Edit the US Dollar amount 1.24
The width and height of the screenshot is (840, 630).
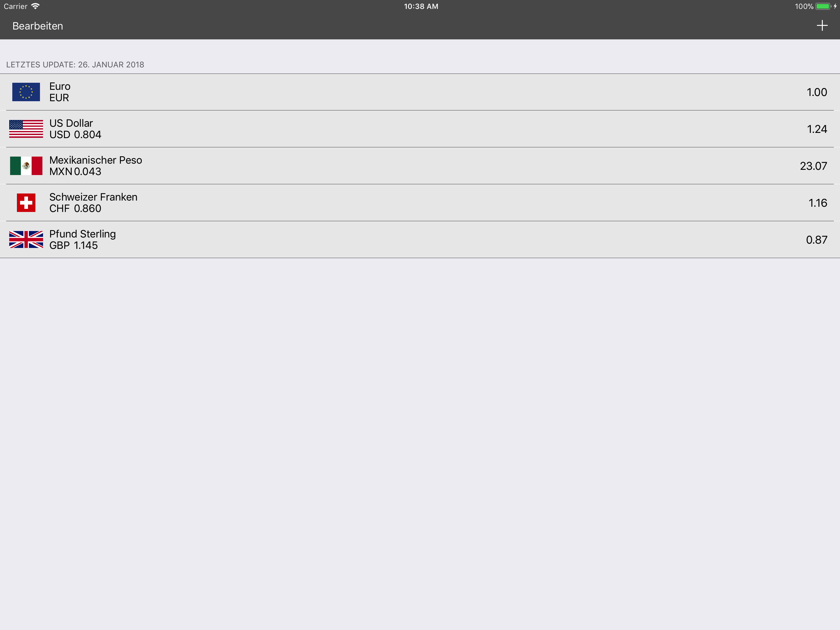[817, 129]
